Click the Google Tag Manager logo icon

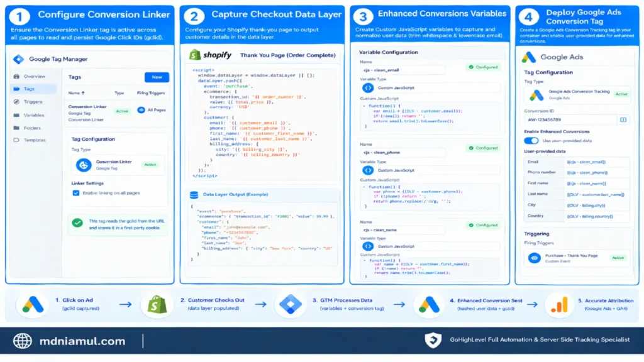click(18, 59)
